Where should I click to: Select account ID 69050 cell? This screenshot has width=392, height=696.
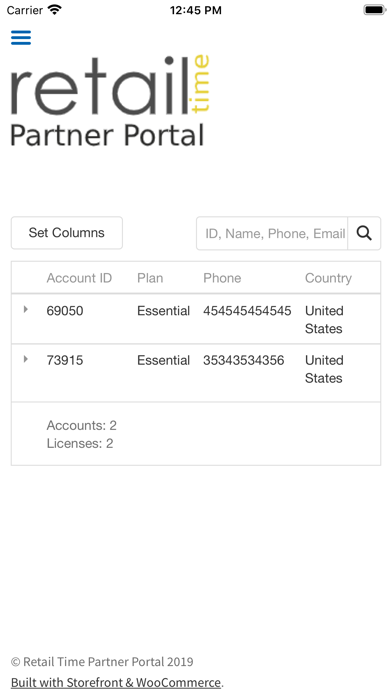(65, 311)
